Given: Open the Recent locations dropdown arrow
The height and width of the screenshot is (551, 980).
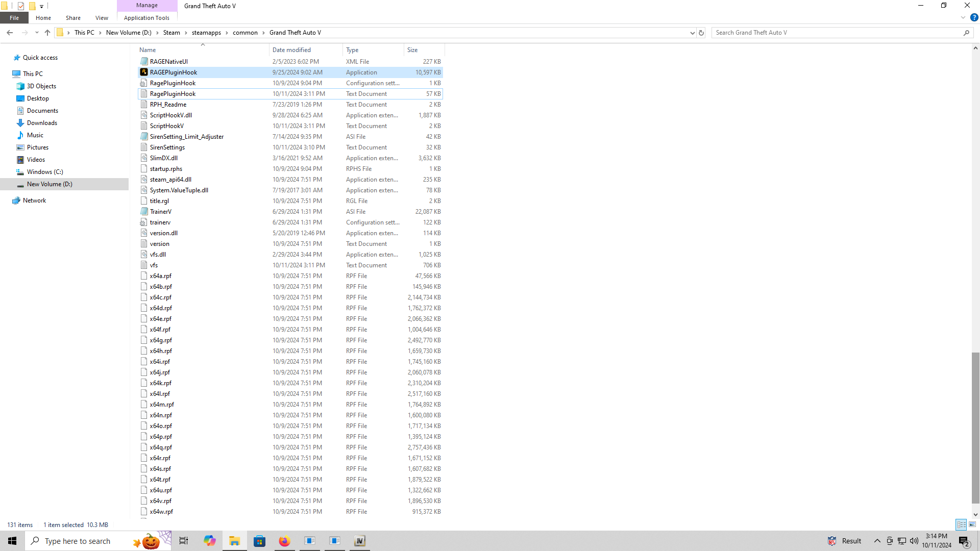Looking at the screenshot, I should [x=37, y=33].
